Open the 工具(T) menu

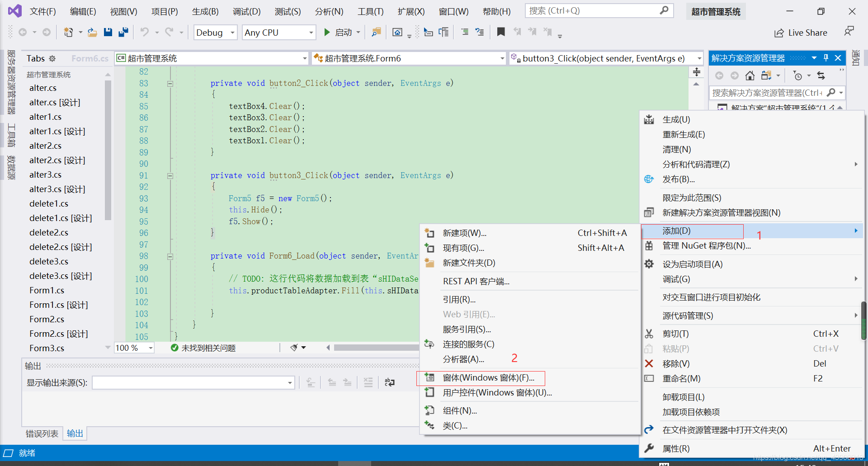pos(370,11)
